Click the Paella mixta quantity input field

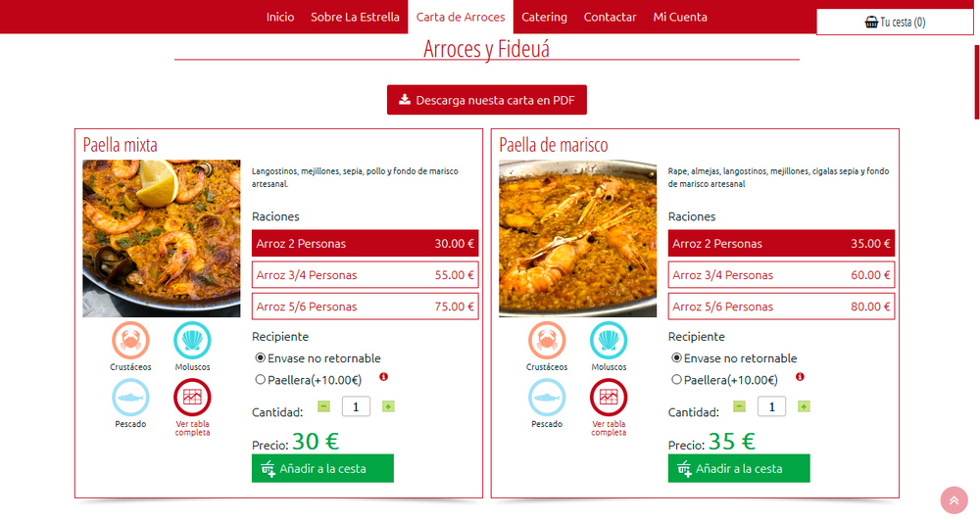[x=355, y=406]
